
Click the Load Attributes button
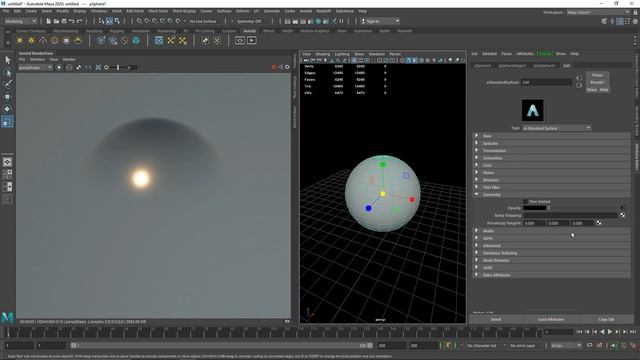pyautogui.click(x=551, y=319)
